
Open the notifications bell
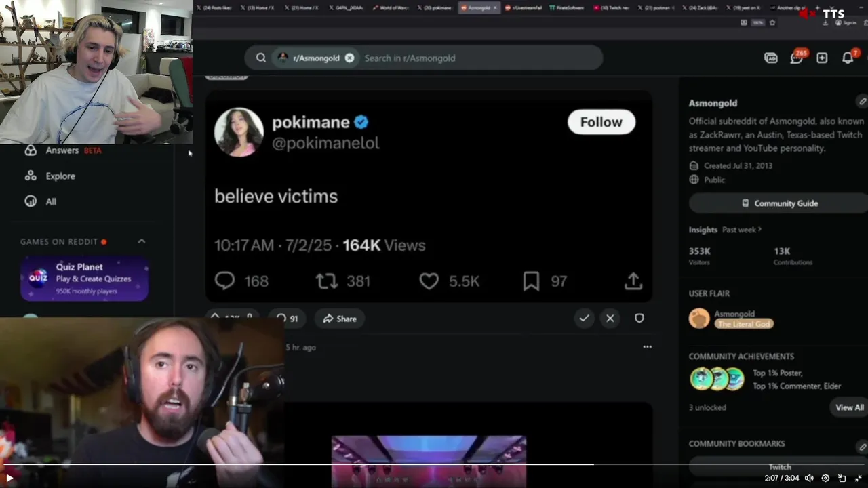(848, 58)
